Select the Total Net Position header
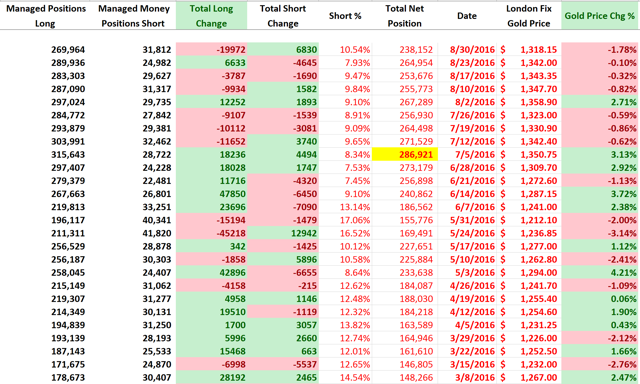The width and height of the screenshot is (640, 384). [x=405, y=16]
